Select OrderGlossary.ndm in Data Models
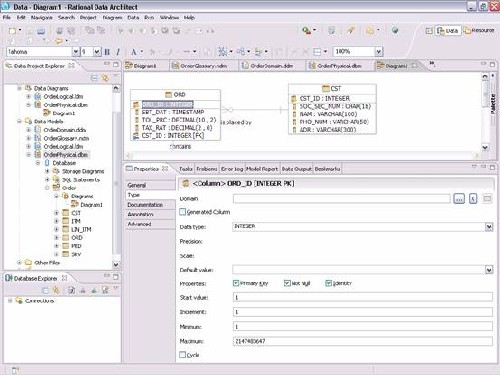Viewport: 500px width, 375px height. click(66, 138)
